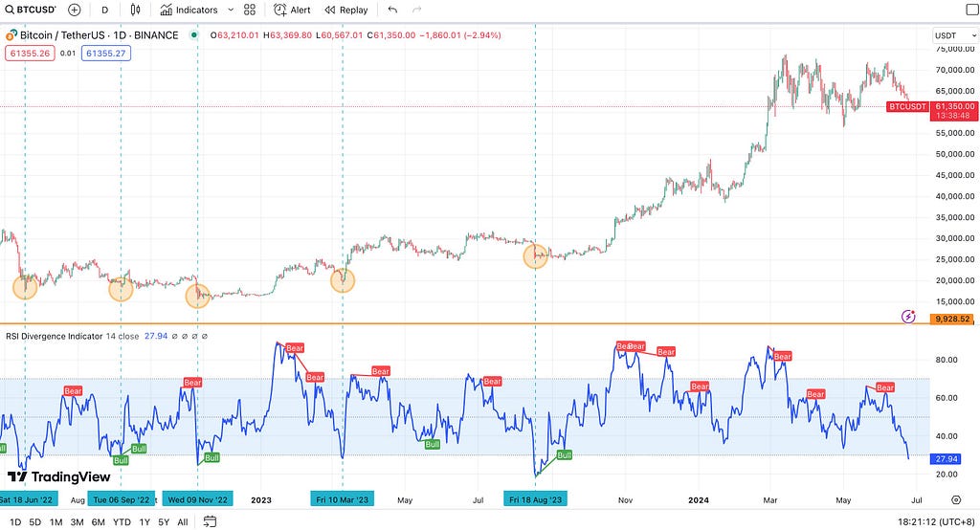The width and height of the screenshot is (980, 530).
Task: Click the Fri 10 Mar '23 date label
Action: (x=343, y=498)
